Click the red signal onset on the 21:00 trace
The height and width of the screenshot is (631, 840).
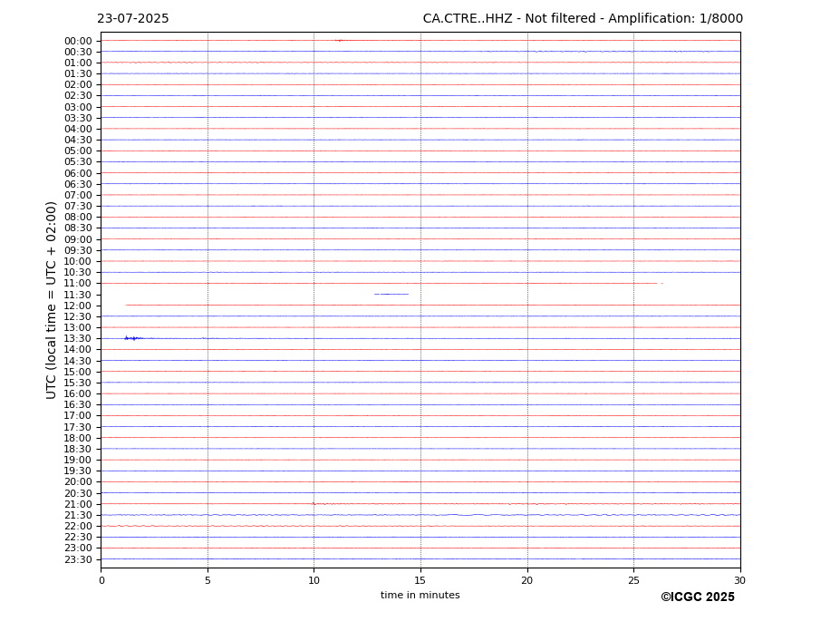tap(314, 503)
